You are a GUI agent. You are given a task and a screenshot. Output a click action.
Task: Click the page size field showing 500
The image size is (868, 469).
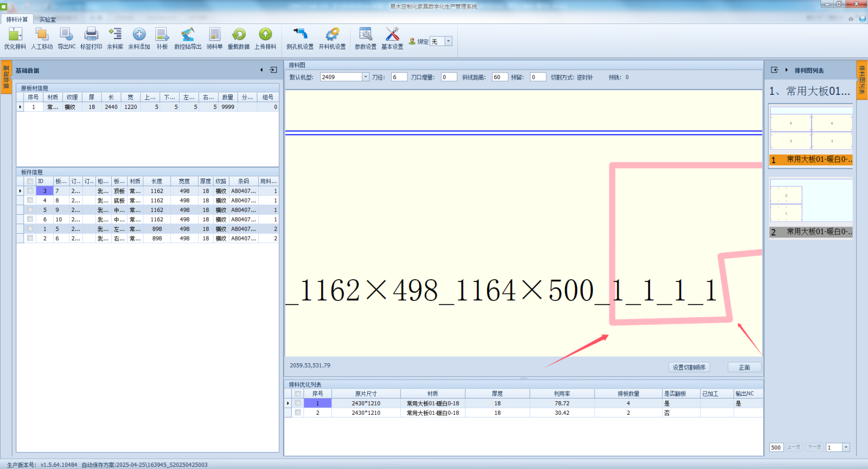click(776, 447)
